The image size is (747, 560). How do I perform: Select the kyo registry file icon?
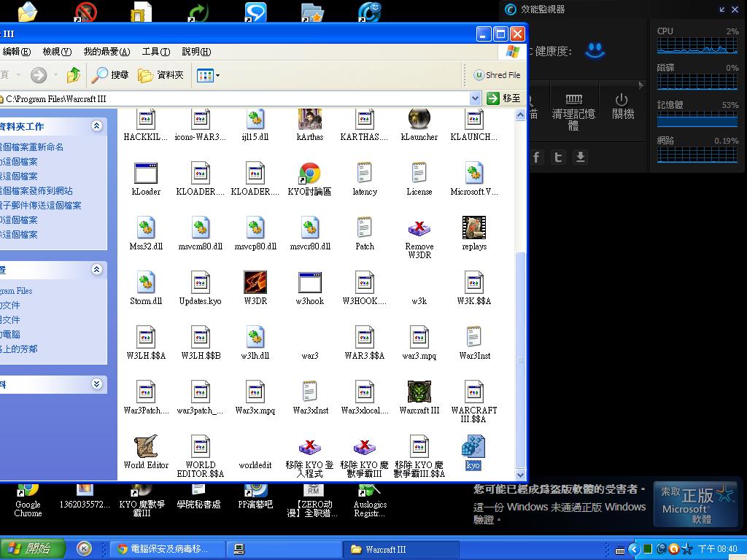(473, 447)
